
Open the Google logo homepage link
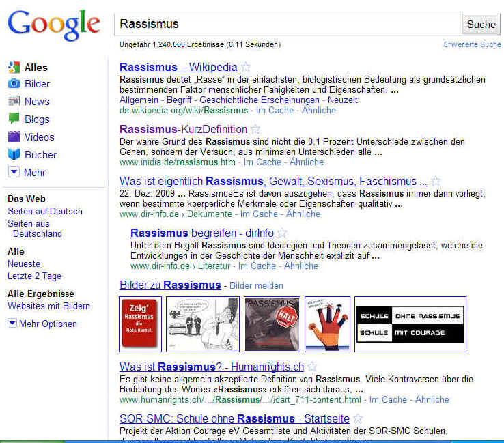click(x=54, y=25)
